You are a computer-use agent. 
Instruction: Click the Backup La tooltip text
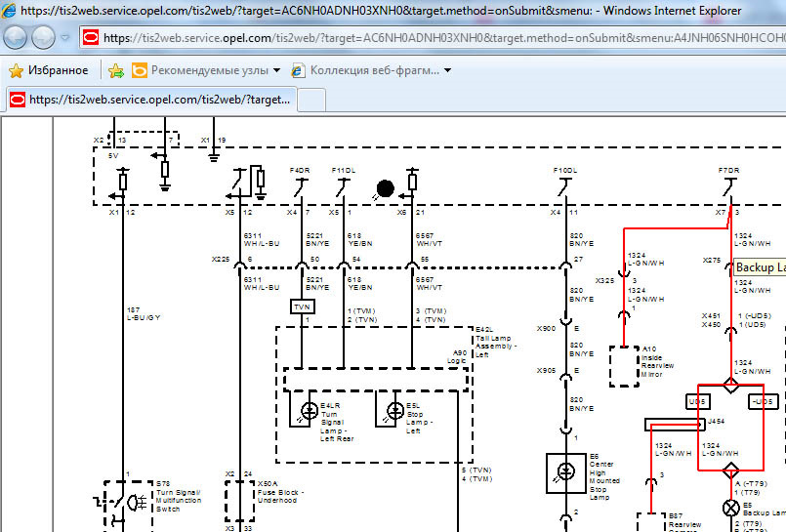coord(761,267)
